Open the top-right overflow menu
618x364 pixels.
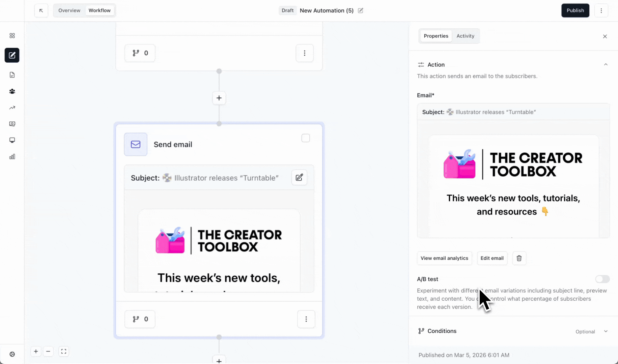[x=601, y=10]
